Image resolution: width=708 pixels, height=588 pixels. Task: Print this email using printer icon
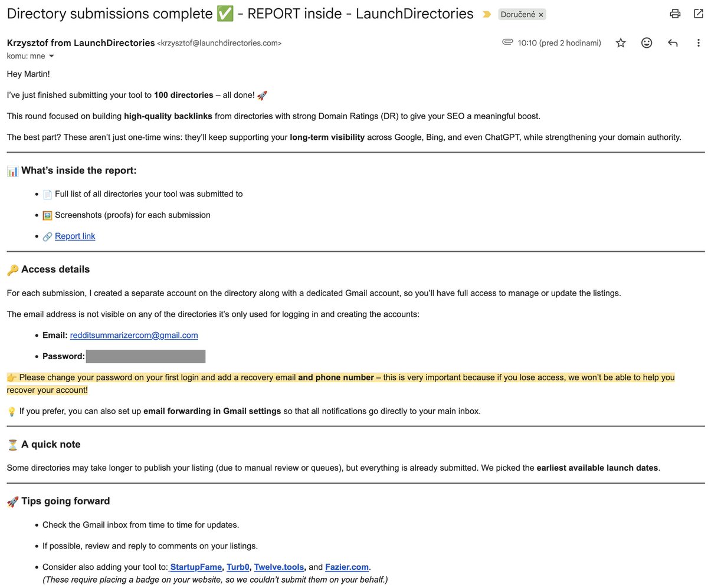pos(675,14)
